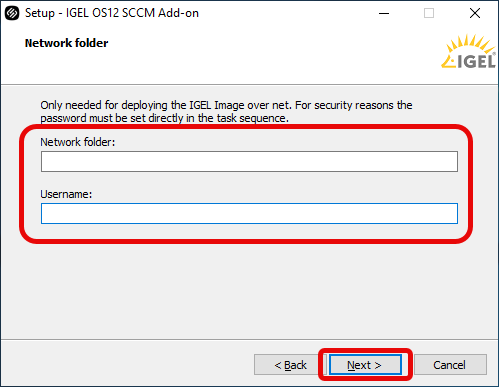
Task: Minimize the IGEL OS12 SCCM setup window
Action: click(384, 13)
